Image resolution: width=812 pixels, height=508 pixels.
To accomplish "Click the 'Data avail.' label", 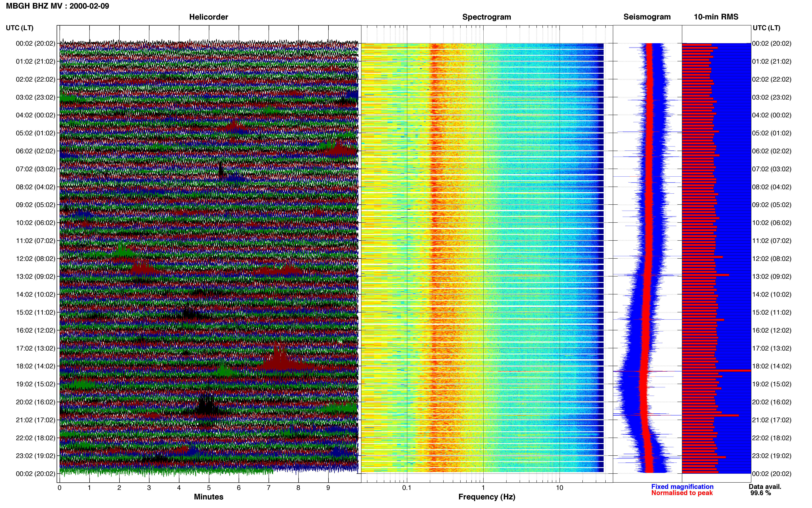I will pos(765,486).
